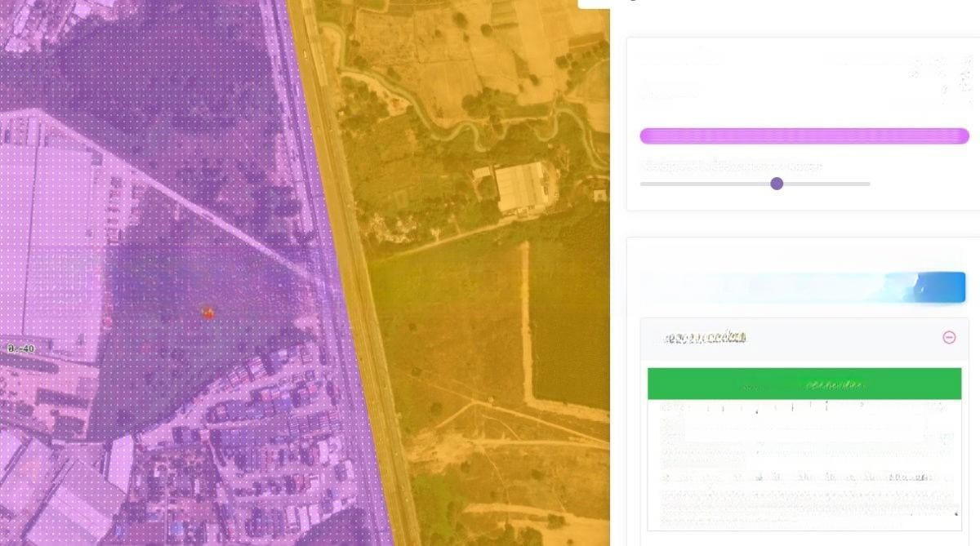980x546 pixels.
Task: Click the white-roofed warehouse in yellow zone
Action: (x=521, y=188)
